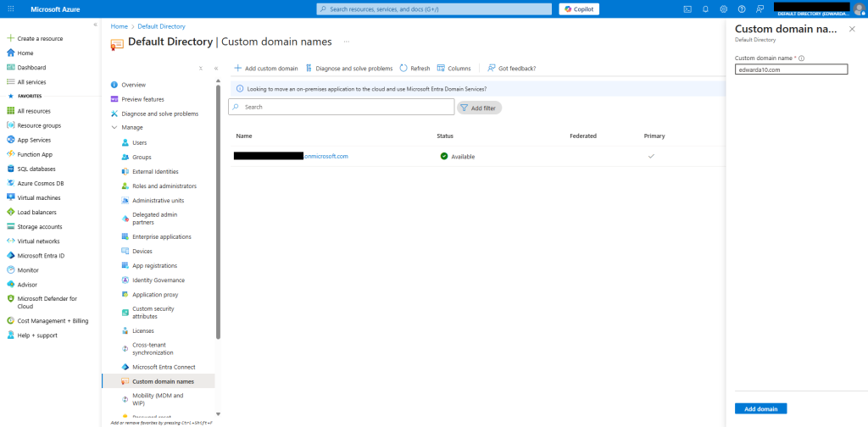
Task: Click the Add filter button
Action: 480,108
